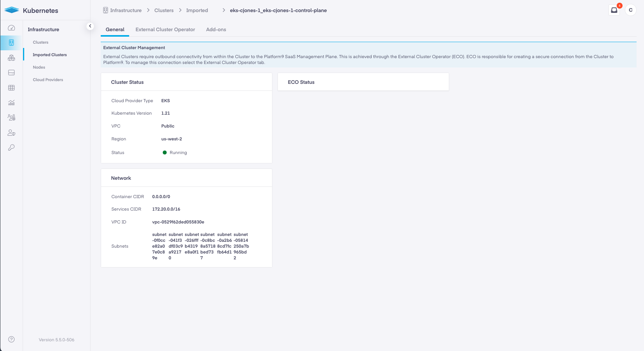644x351 pixels.
Task: Click the user management people-gear icon
Action: pyautogui.click(x=11, y=117)
